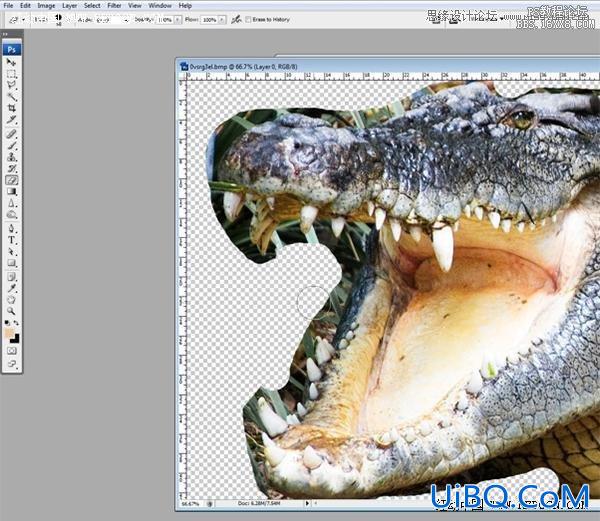Viewport: 600px width, 521px height.
Task: Click the Opacity value field
Action: (x=165, y=19)
